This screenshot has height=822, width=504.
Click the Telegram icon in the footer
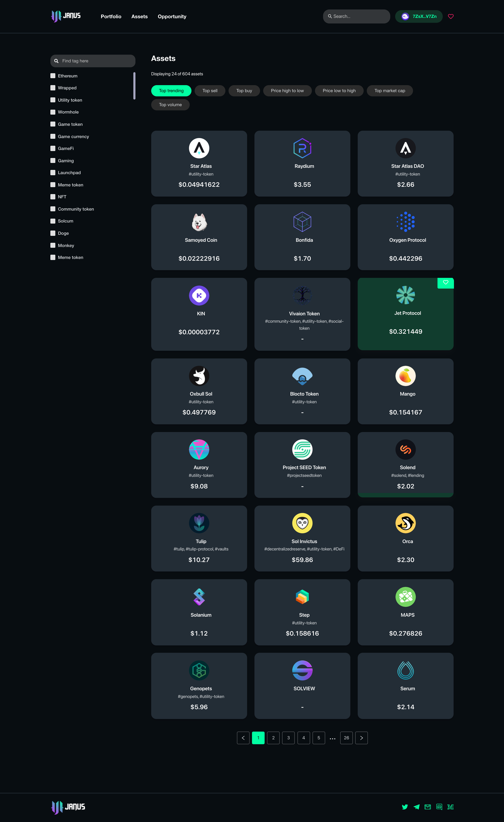pyautogui.click(x=416, y=807)
